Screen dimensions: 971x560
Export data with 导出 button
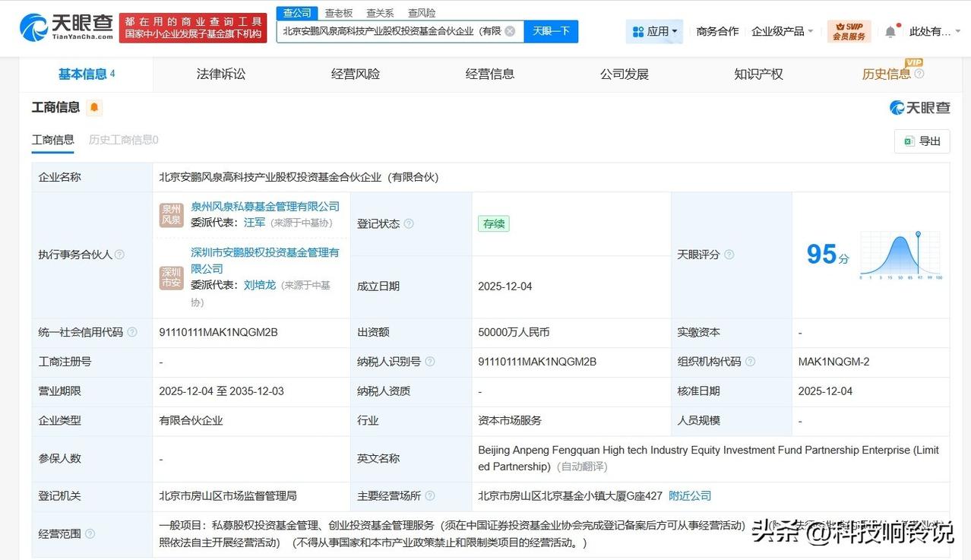click(x=922, y=141)
